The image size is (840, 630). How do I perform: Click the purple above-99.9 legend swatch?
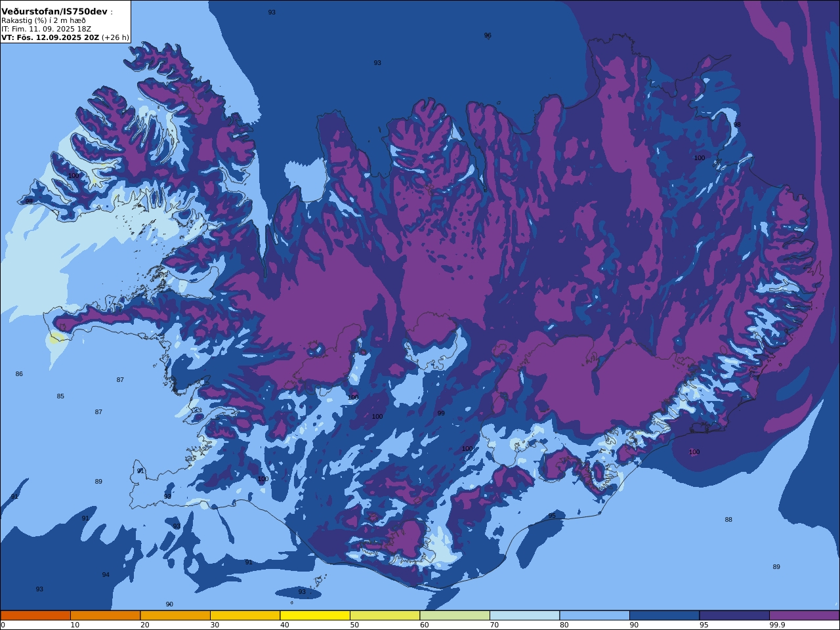805,616
